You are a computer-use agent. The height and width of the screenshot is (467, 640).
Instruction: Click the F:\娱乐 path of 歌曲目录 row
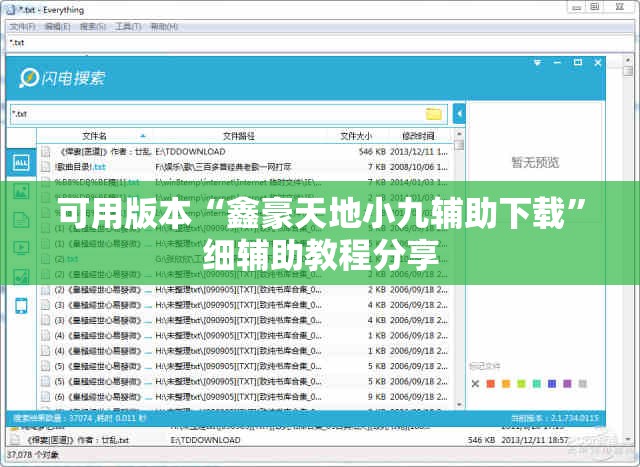(223, 167)
